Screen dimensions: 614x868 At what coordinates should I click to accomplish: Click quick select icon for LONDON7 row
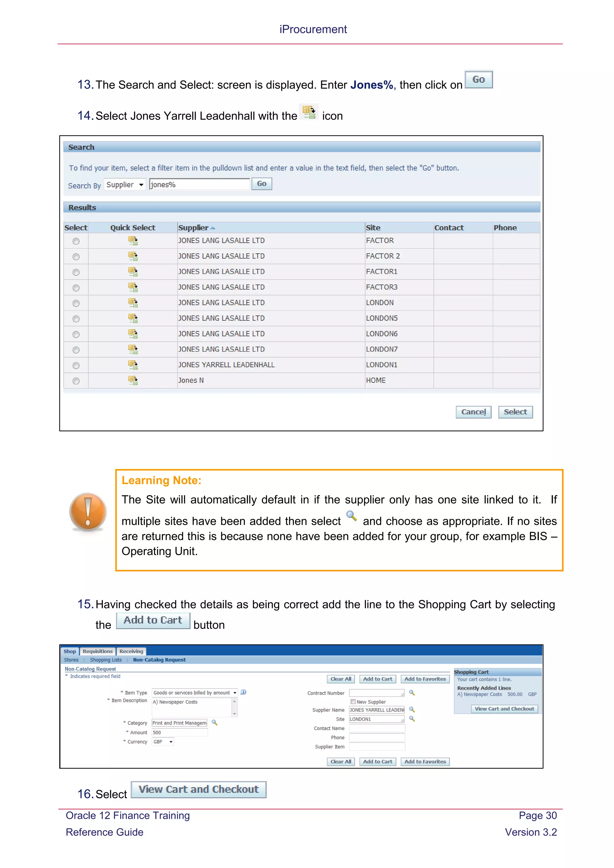pos(133,349)
